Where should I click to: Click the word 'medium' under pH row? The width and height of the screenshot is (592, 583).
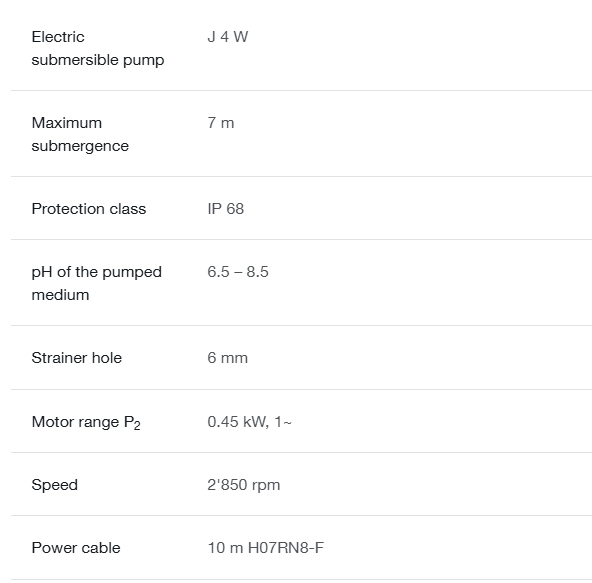[x=60, y=295]
